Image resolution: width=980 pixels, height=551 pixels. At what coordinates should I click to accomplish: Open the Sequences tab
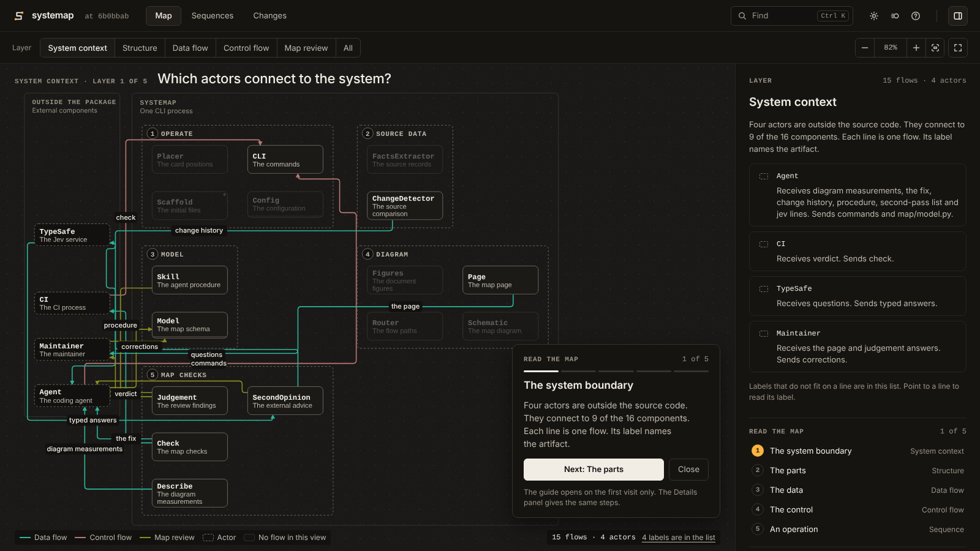point(213,16)
